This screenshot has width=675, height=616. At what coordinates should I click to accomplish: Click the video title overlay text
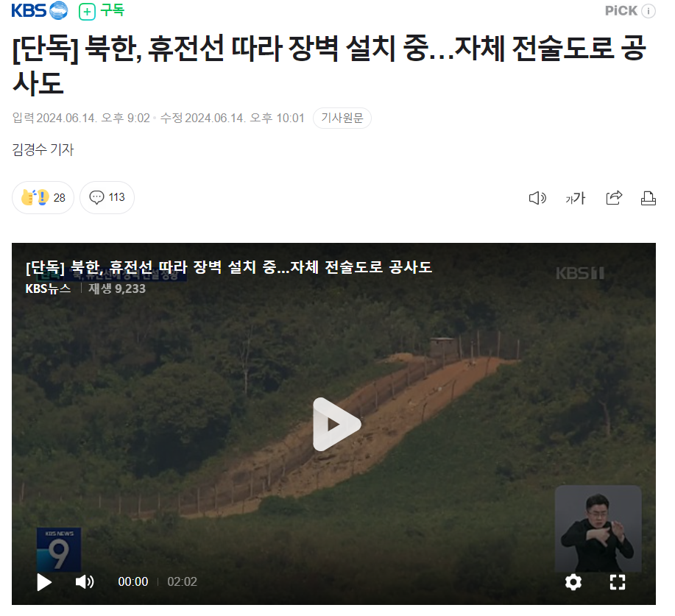pos(229,267)
